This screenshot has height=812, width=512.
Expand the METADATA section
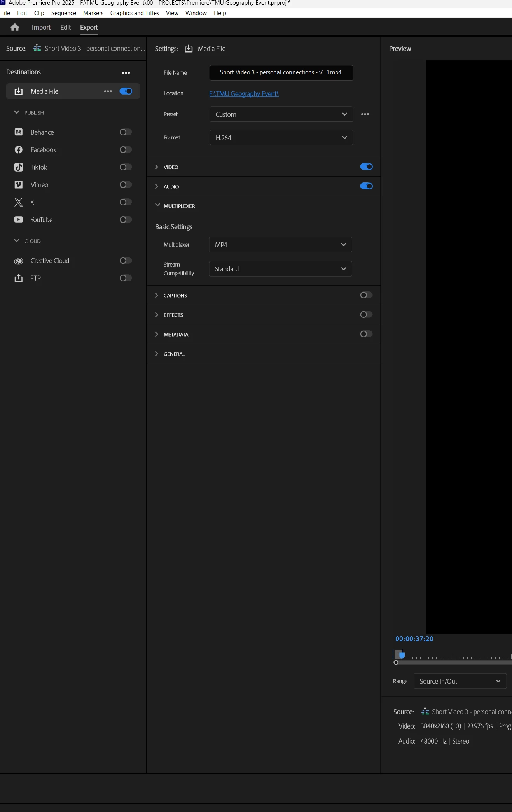(x=157, y=334)
